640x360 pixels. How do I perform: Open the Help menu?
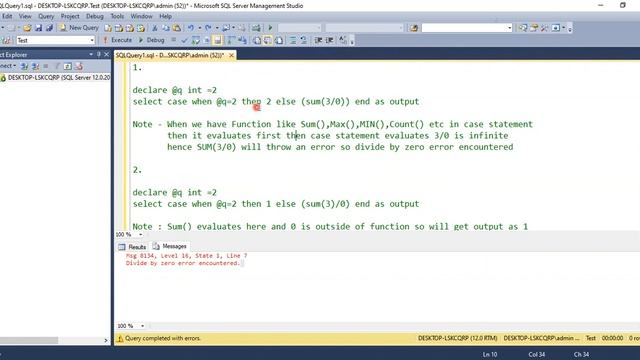tap(165, 16)
